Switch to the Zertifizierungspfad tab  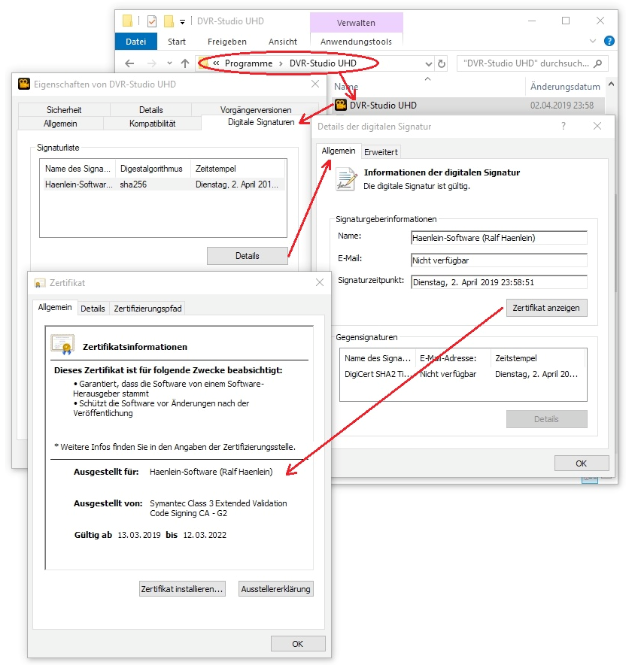pos(148,308)
